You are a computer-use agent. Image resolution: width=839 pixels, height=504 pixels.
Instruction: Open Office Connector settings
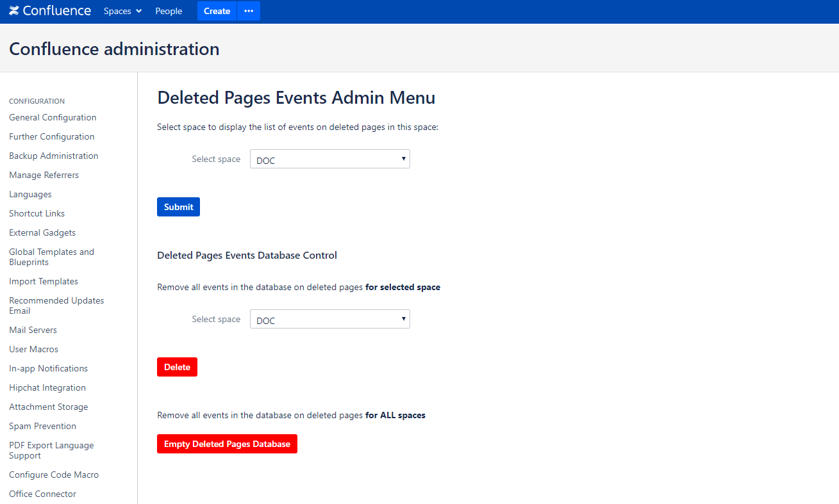coord(42,494)
